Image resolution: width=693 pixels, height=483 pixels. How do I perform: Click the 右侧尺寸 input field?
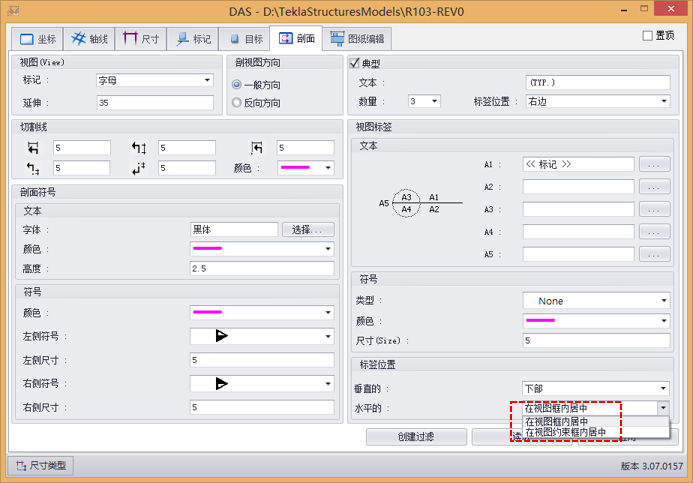[x=262, y=407]
